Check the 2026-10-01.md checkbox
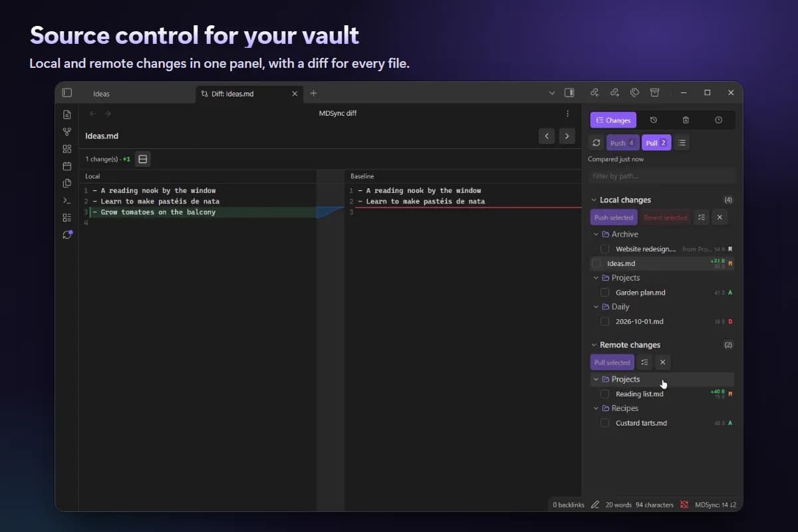 tap(604, 321)
